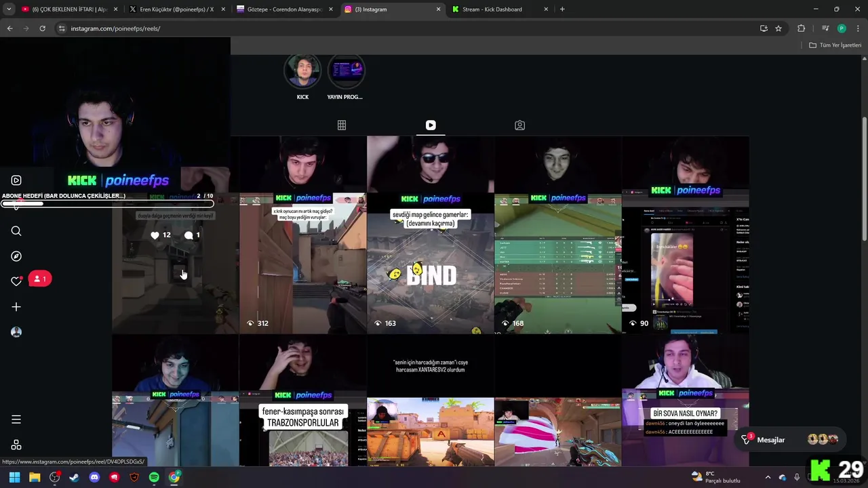Open Instagram Reels from the sidebar
This screenshot has width=868, height=488.
(16, 180)
